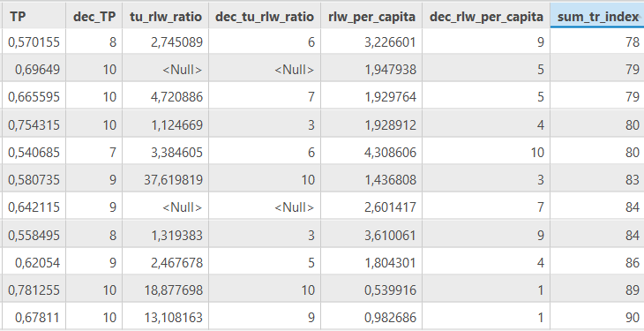Viewport: 644px width, 331px height.
Task: Click the dec_tu_rlw_ratio column header
Action: tap(265, 17)
